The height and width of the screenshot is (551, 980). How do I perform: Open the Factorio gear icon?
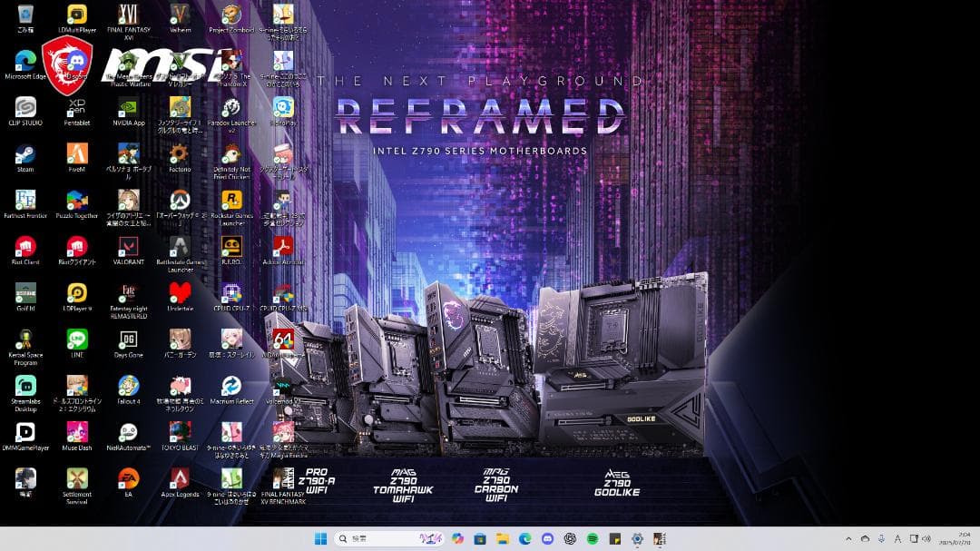(180, 154)
